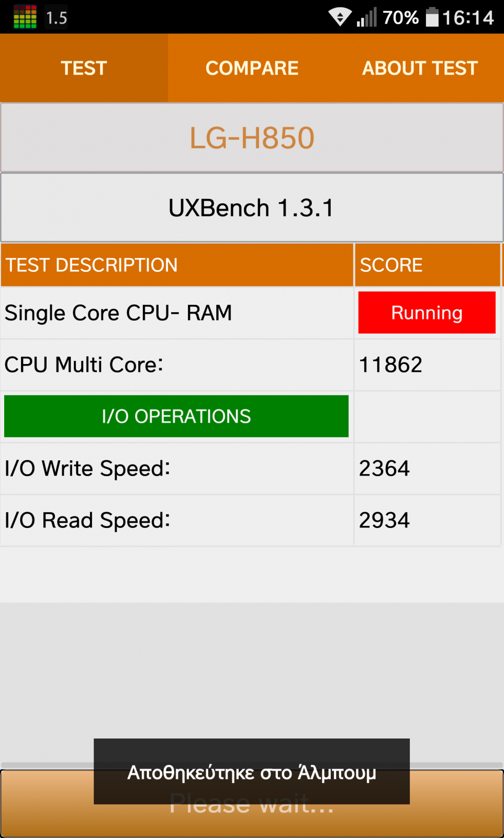Screen dimensions: 504x838
Task: Tap the cellular signal bars icon
Action: click(366, 17)
